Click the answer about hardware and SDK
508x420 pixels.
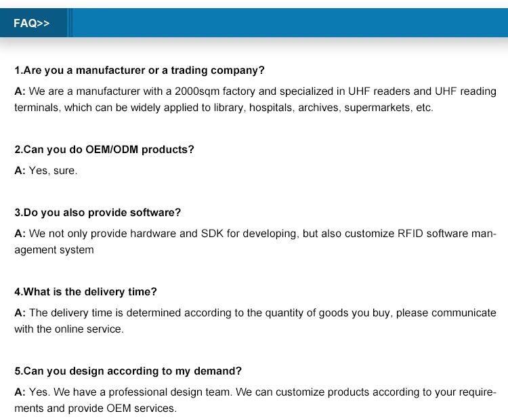coord(255,241)
